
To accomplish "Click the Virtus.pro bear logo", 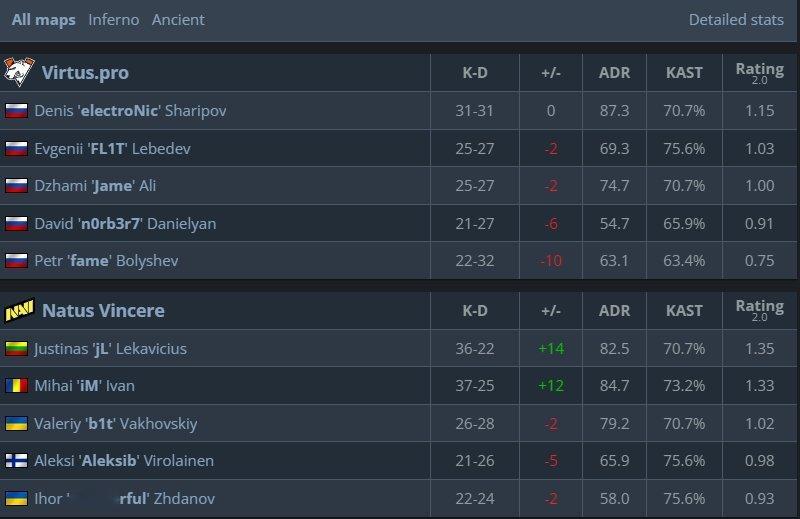I will click(x=19, y=72).
